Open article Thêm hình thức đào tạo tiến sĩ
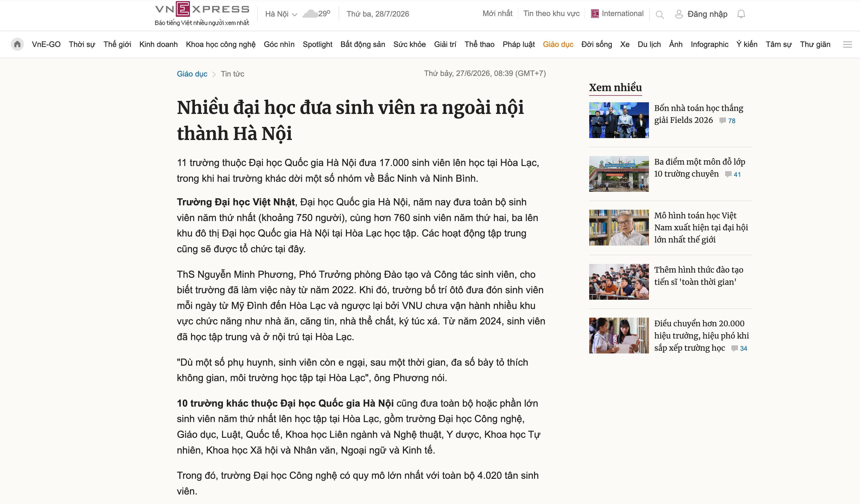The image size is (860, 504). click(699, 276)
